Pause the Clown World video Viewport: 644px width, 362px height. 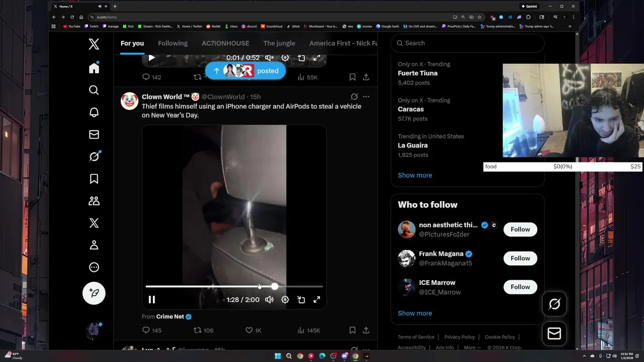click(x=151, y=300)
